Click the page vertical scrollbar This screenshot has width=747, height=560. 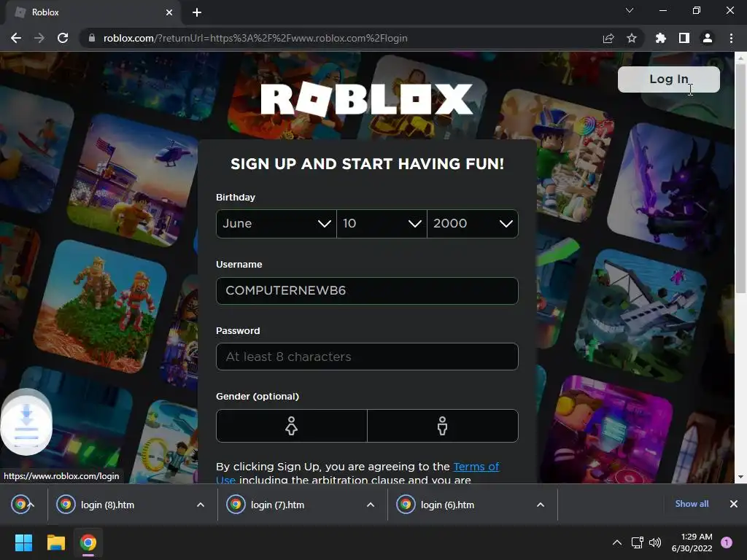(x=741, y=179)
